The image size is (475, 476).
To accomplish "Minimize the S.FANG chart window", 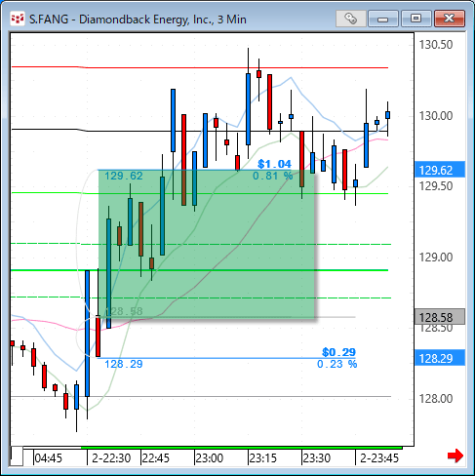I will tap(383, 19).
